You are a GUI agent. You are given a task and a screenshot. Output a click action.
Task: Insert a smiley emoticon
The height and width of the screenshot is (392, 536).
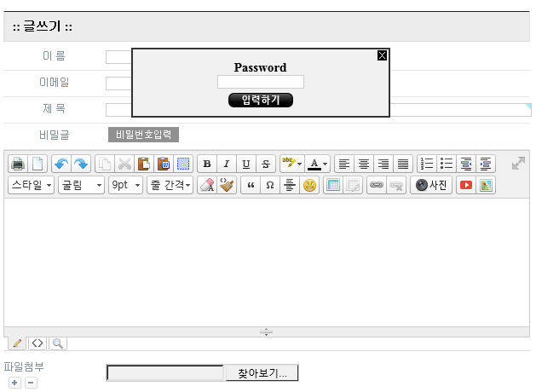(310, 185)
